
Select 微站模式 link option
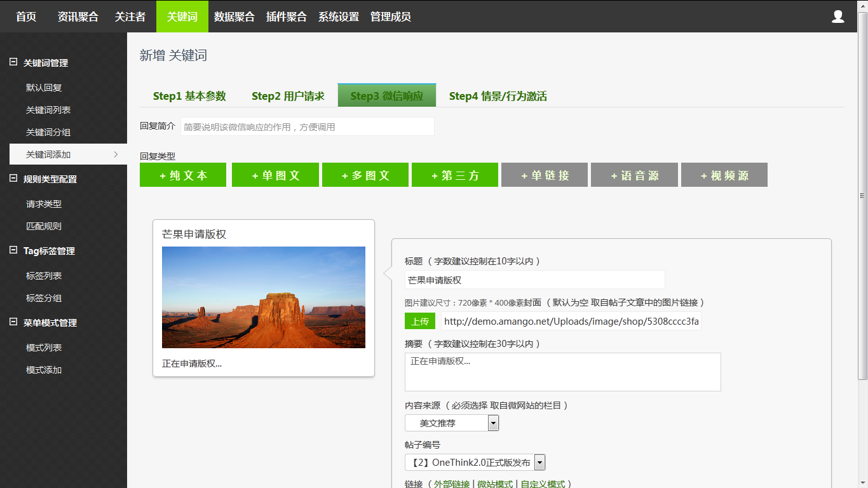click(x=494, y=484)
